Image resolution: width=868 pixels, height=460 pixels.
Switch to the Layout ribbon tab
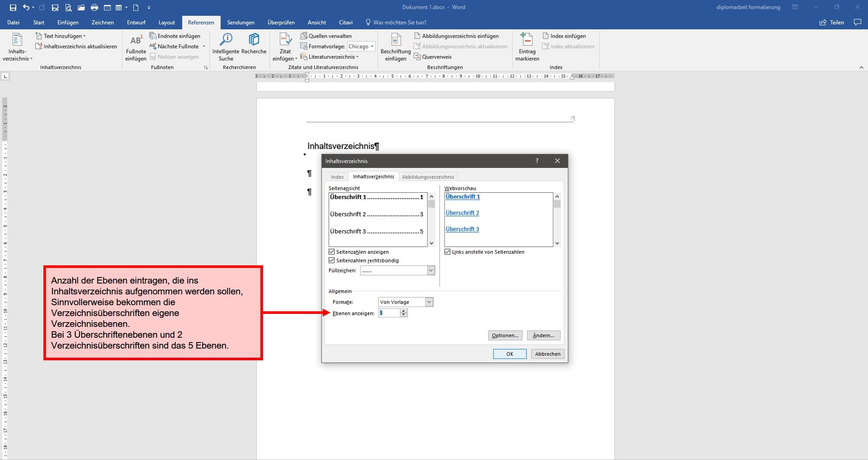click(x=167, y=22)
